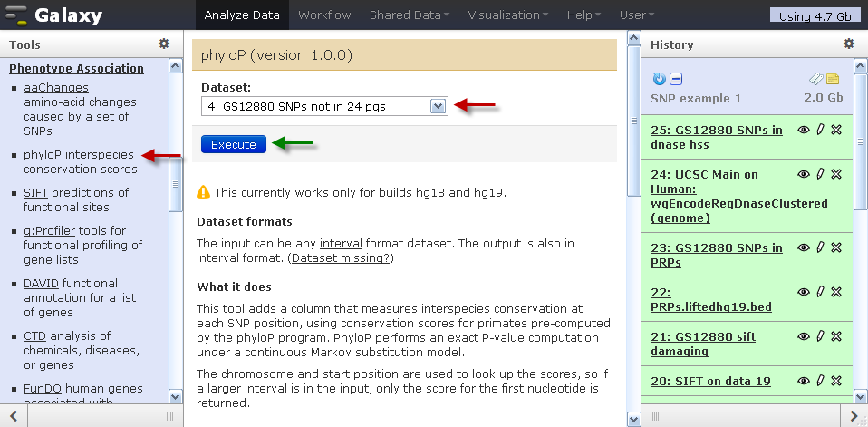
Task: Open the User menu
Action: (x=637, y=15)
